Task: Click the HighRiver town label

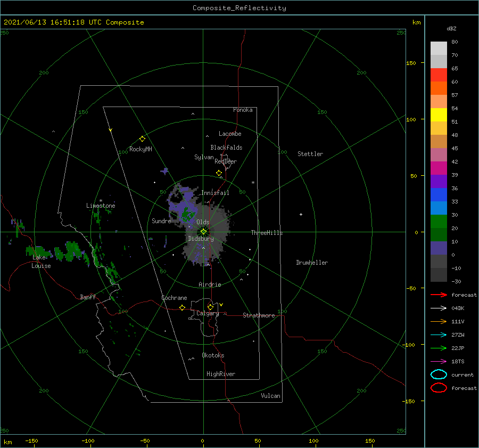Action: coord(221,374)
